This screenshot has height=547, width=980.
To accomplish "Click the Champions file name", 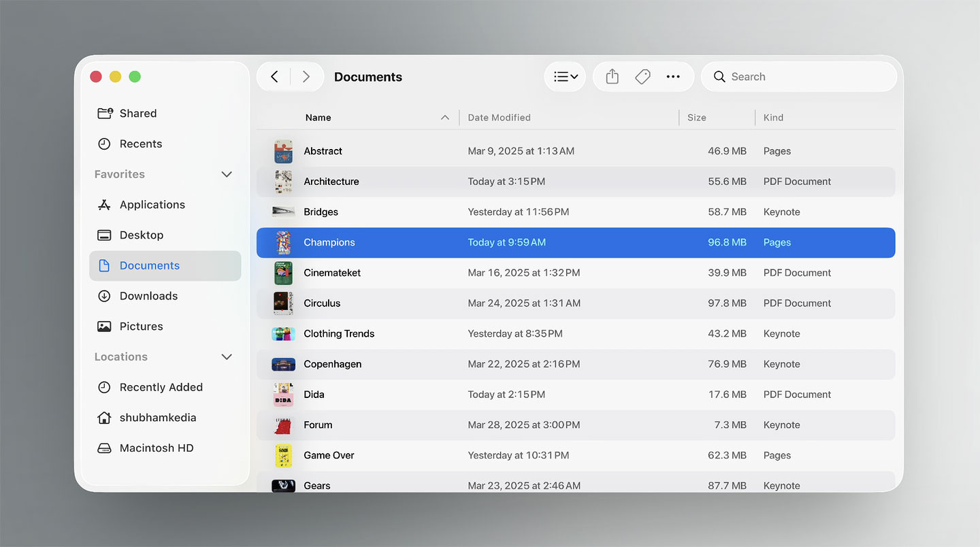I will 329,242.
